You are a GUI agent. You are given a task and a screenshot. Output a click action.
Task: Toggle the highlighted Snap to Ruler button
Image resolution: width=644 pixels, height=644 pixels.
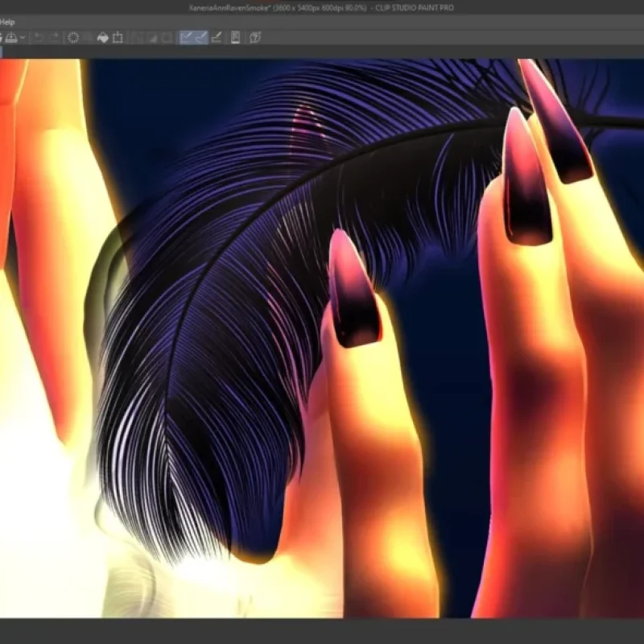pos(186,35)
